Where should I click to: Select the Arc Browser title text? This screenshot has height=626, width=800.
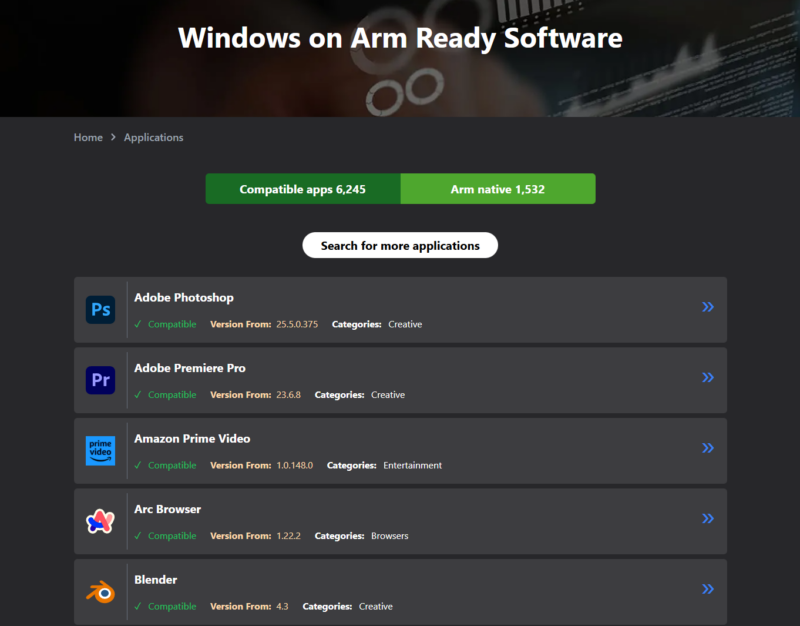(167, 509)
